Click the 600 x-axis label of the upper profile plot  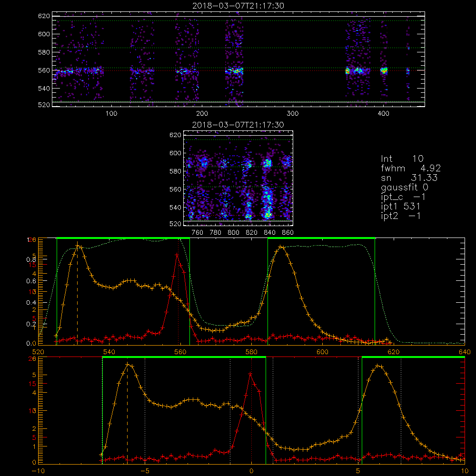322,352
